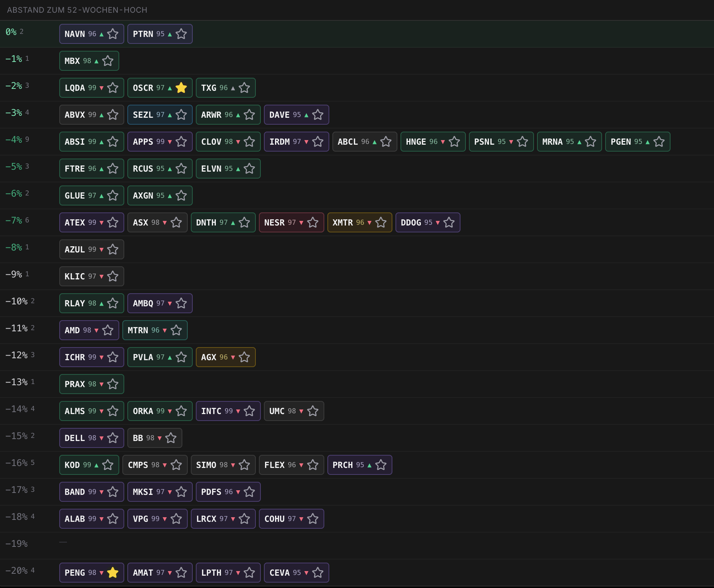Click the LRCX star icon
Screen dimensions: 714x588
click(x=244, y=519)
